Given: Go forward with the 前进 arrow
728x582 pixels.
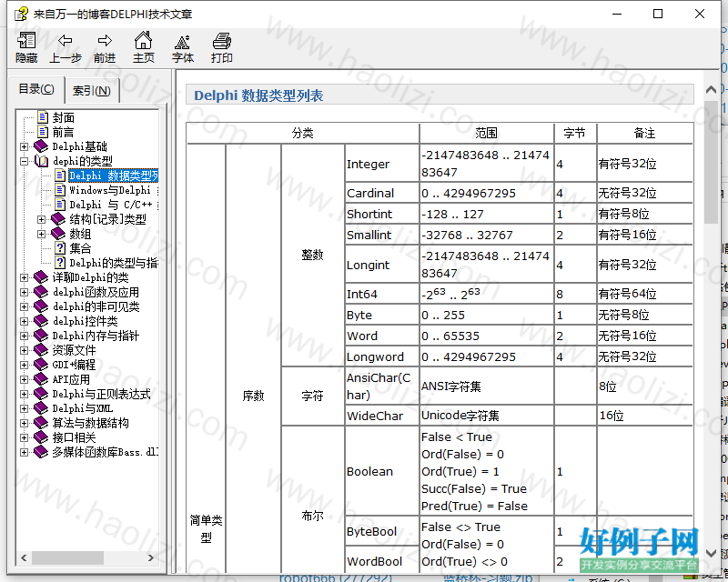Looking at the screenshot, I should coord(105,47).
